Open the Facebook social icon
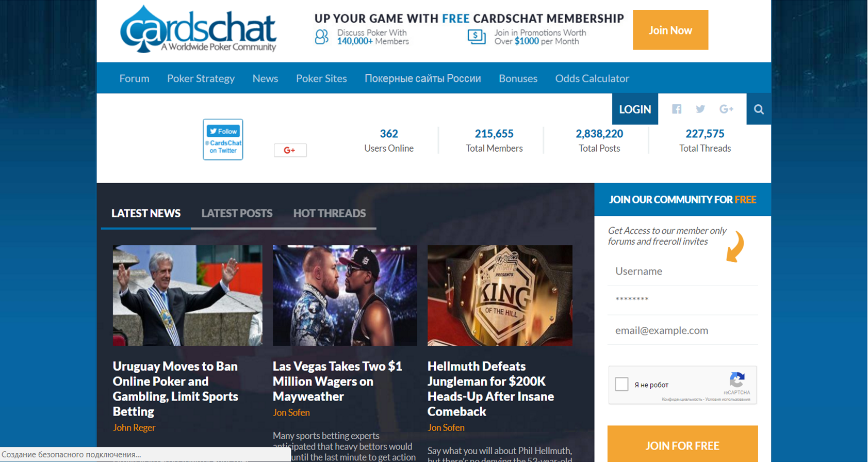868x462 pixels. pyautogui.click(x=677, y=109)
